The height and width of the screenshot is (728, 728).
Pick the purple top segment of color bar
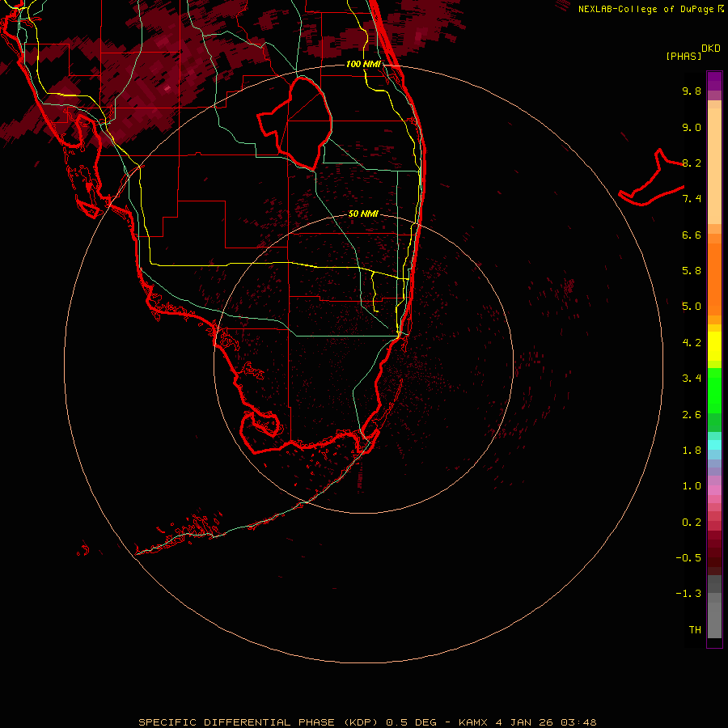click(x=714, y=81)
